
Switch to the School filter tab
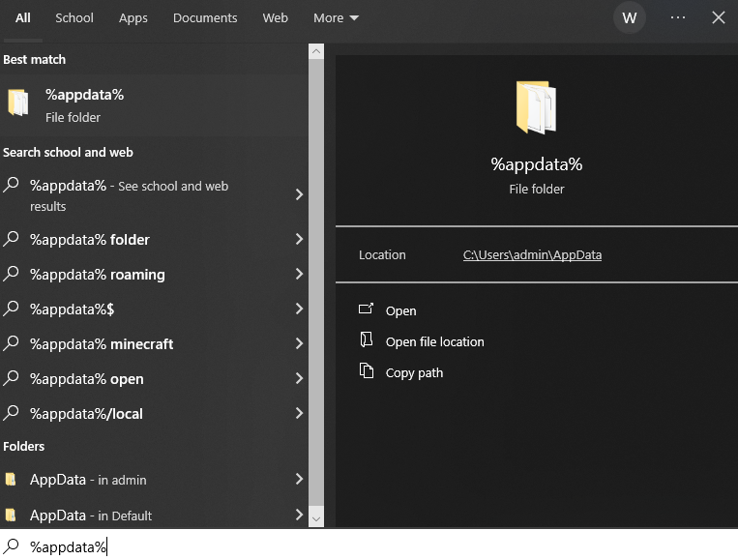74,17
